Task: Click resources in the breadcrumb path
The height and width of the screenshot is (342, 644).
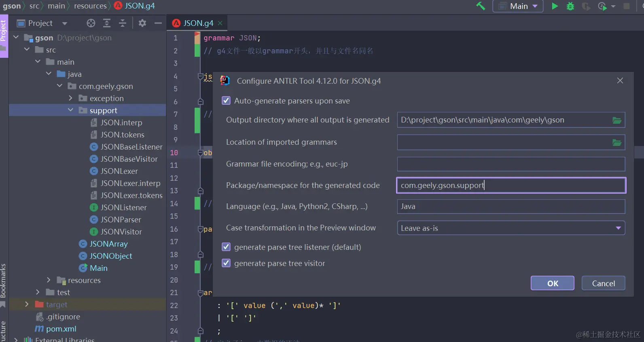Action: coord(90,6)
